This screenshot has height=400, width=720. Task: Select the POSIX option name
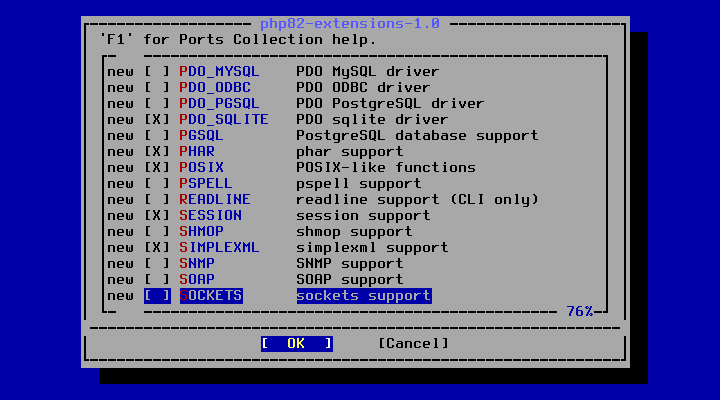pyautogui.click(x=202, y=168)
